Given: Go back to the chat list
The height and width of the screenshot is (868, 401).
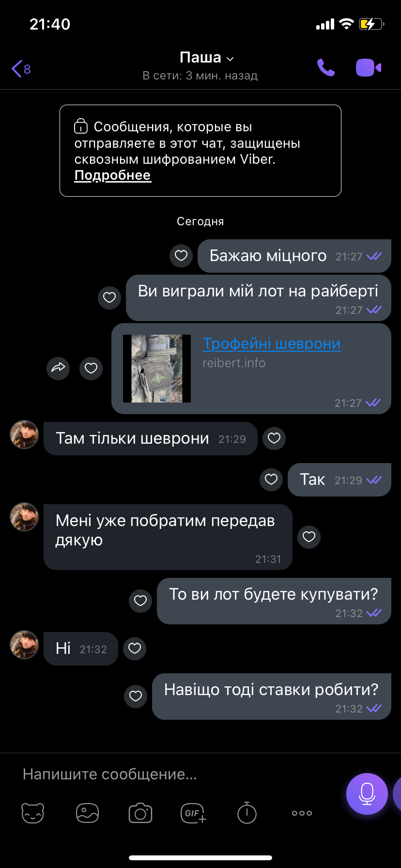Looking at the screenshot, I should pyautogui.click(x=21, y=69).
